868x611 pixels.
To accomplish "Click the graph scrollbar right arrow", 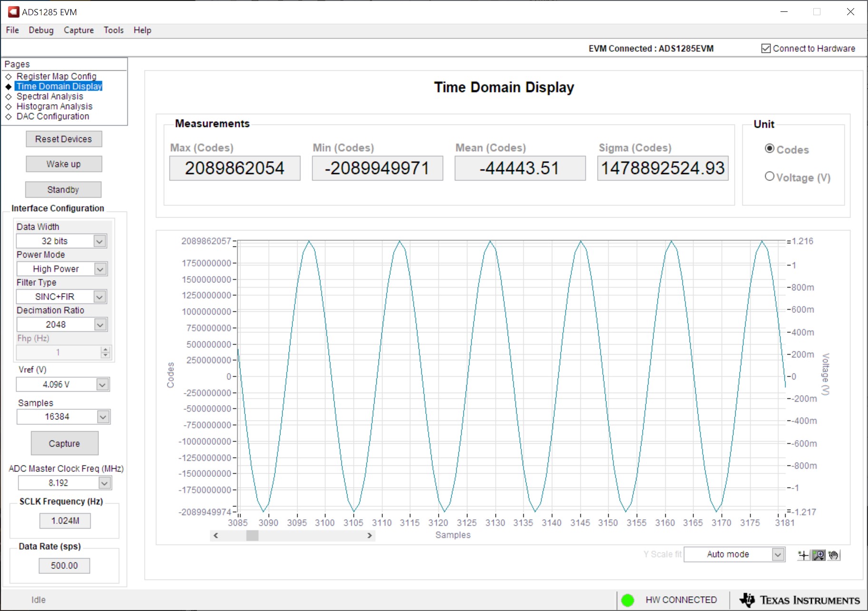I will point(370,536).
